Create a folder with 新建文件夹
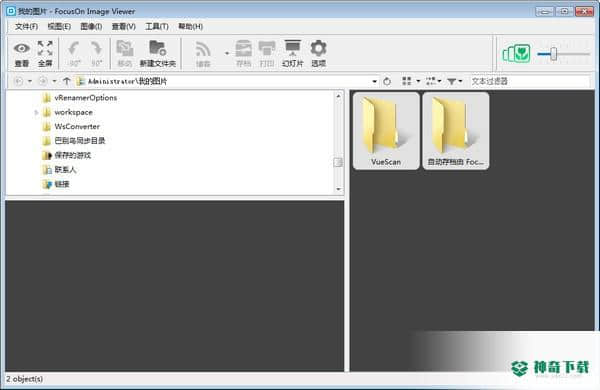This screenshot has height=390, width=600. tap(158, 54)
